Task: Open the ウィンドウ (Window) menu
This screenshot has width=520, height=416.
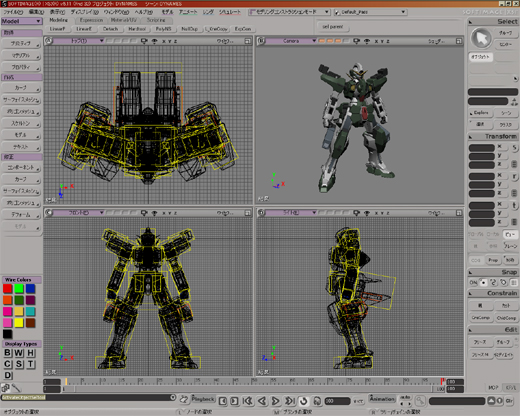Action: (x=116, y=12)
